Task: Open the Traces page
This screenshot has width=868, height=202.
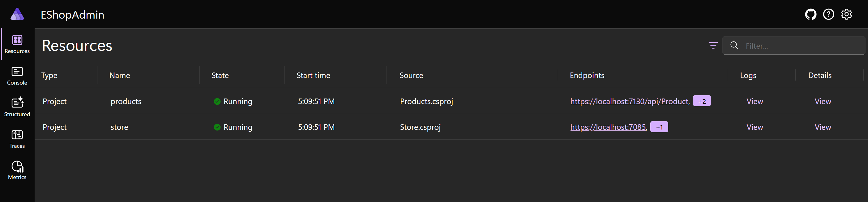Action: tap(17, 139)
